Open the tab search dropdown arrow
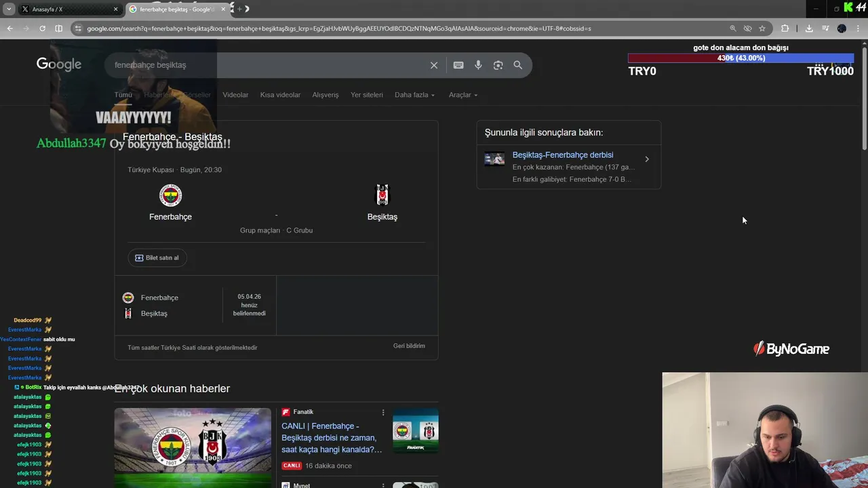The width and height of the screenshot is (868, 488). [9, 9]
